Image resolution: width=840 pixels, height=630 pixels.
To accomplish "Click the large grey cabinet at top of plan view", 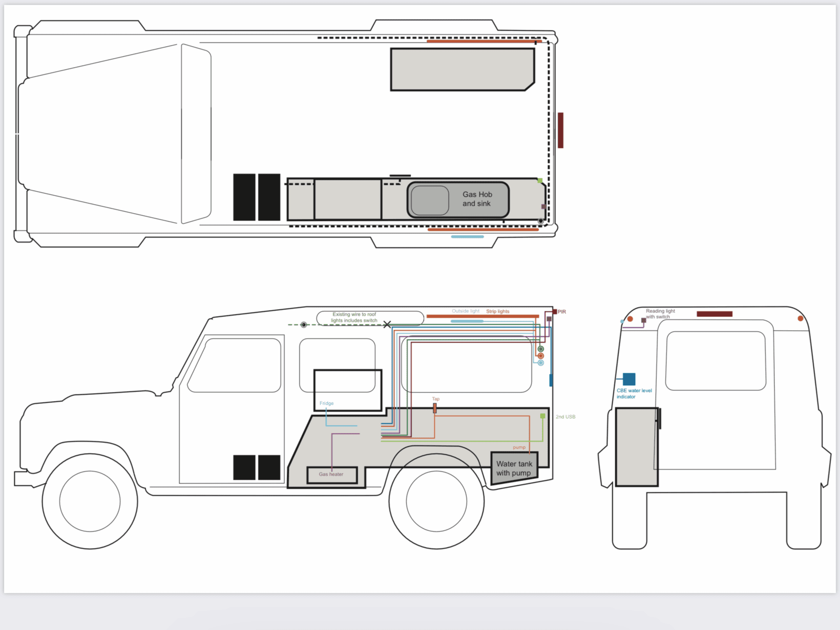I will pyautogui.click(x=463, y=69).
